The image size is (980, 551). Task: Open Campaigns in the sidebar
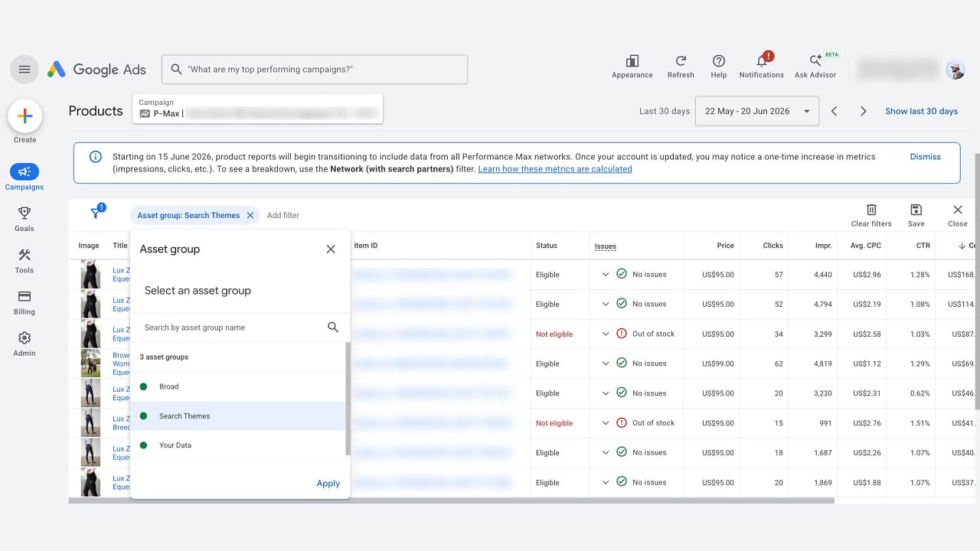coord(24,177)
